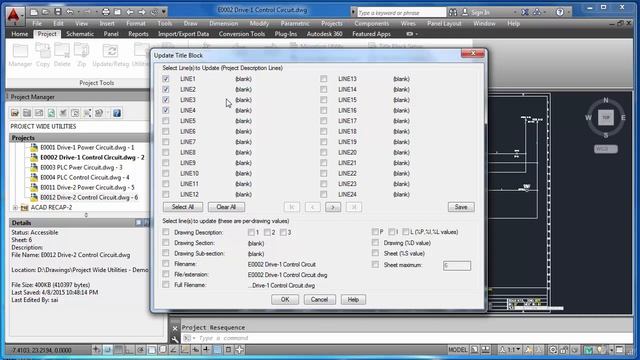The height and width of the screenshot is (360, 640).
Task: Go to previous project drawing arrow icon
Action: [130, 12]
